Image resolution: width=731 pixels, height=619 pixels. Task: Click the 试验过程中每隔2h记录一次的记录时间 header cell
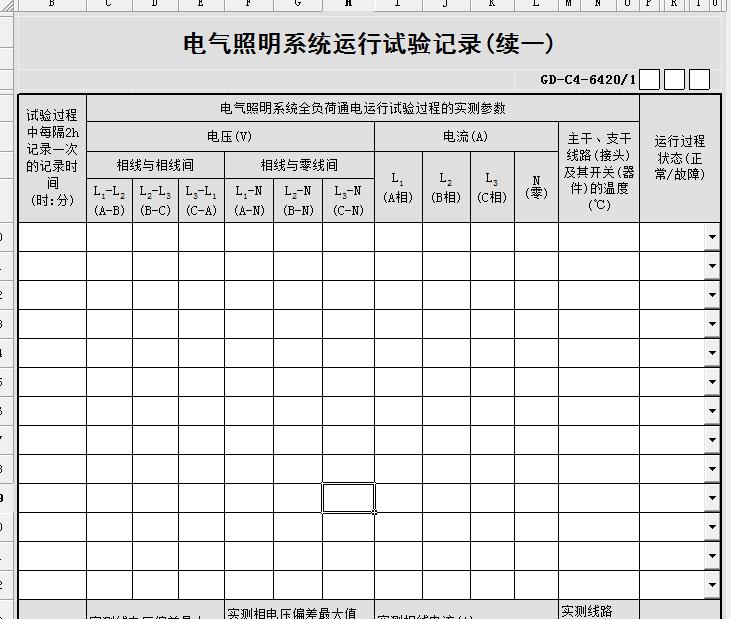(x=52, y=158)
